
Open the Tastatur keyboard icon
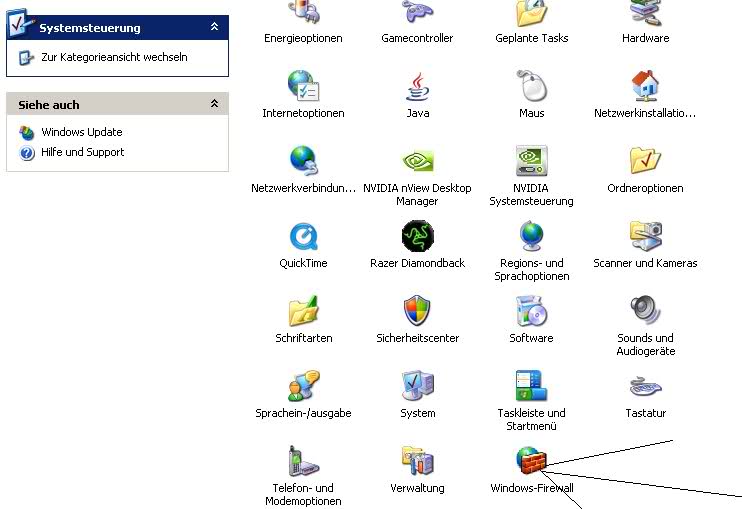[645, 387]
